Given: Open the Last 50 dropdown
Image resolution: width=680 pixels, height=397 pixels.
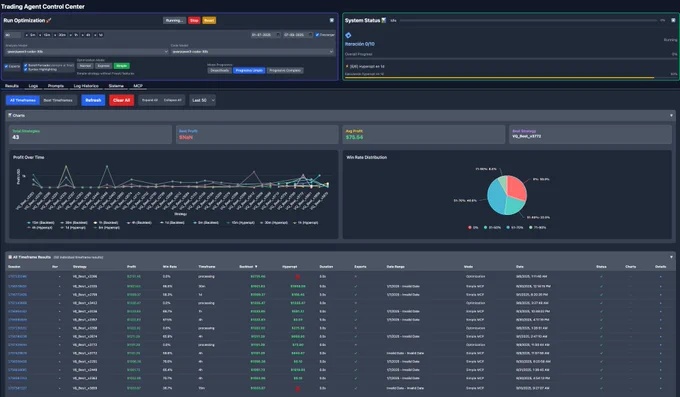Looking at the screenshot, I should pyautogui.click(x=202, y=100).
